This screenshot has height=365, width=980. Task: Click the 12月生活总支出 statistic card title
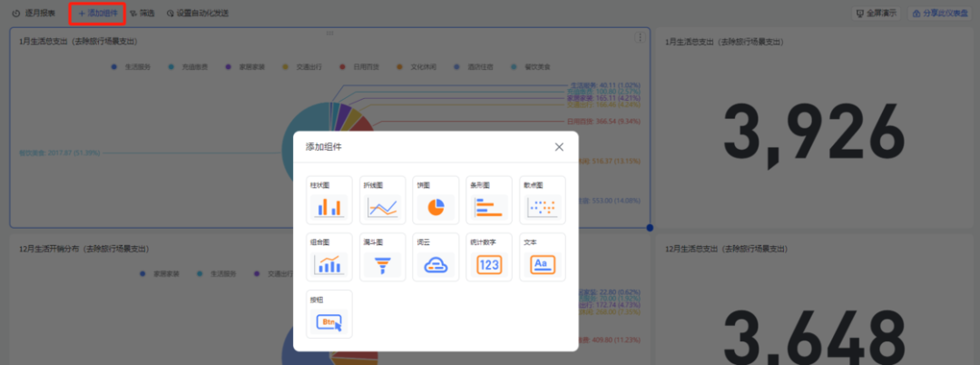726,249
